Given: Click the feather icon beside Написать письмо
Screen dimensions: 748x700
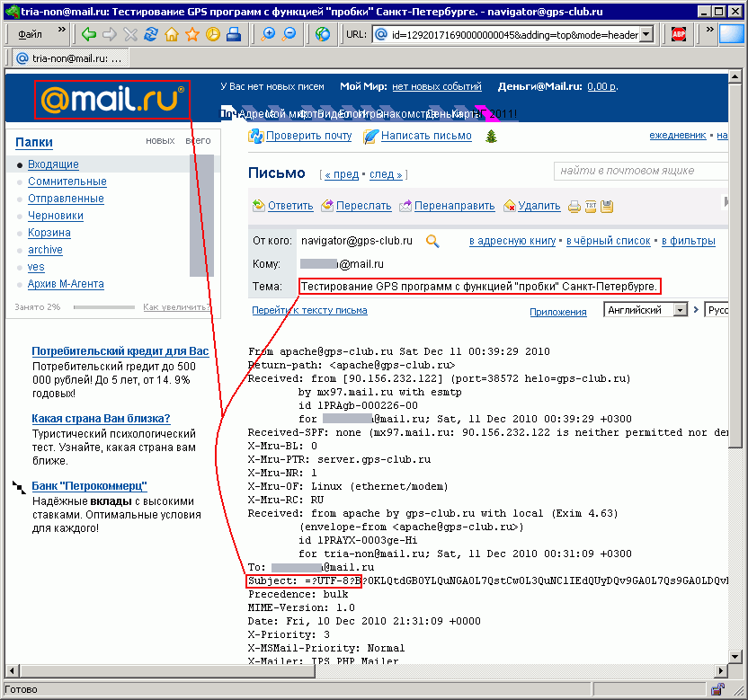Looking at the screenshot, I should coord(370,136).
